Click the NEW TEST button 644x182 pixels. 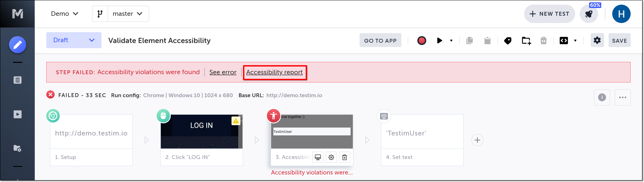[549, 14]
